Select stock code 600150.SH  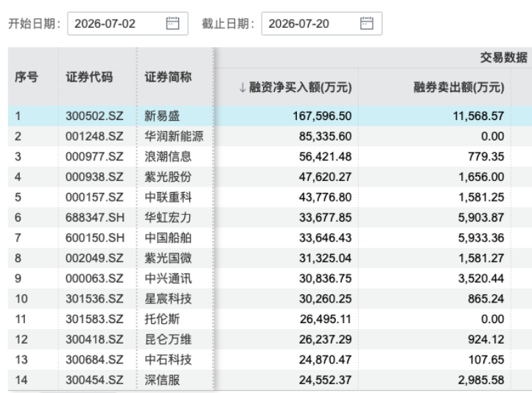(x=95, y=238)
